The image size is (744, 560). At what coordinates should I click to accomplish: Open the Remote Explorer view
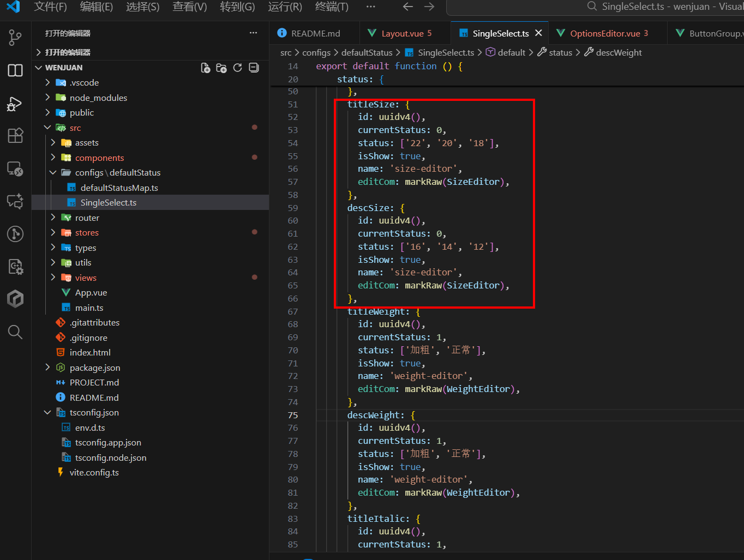click(x=15, y=169)
